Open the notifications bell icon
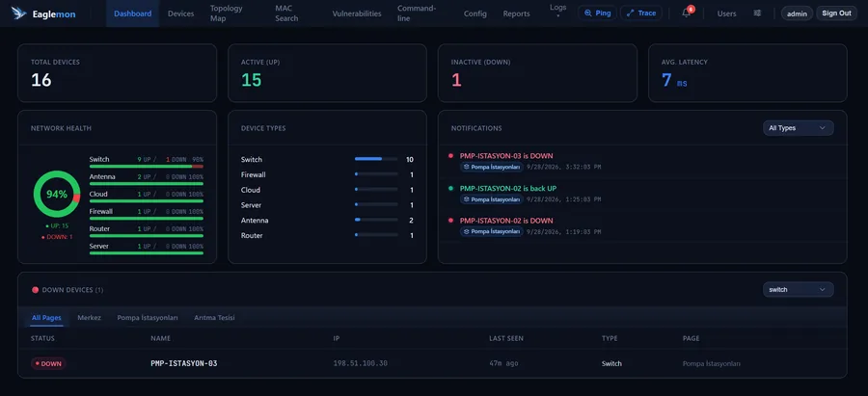 687,13
